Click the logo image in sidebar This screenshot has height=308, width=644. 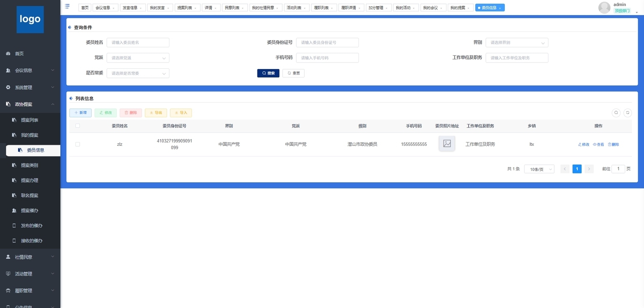pyautogui.click(x=30, y=19)
